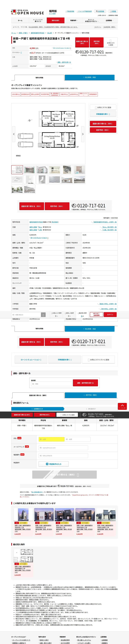Select the floor plan thumbnail
The width and height of the screenshot is (129, 644).
(x=17, y=170)
